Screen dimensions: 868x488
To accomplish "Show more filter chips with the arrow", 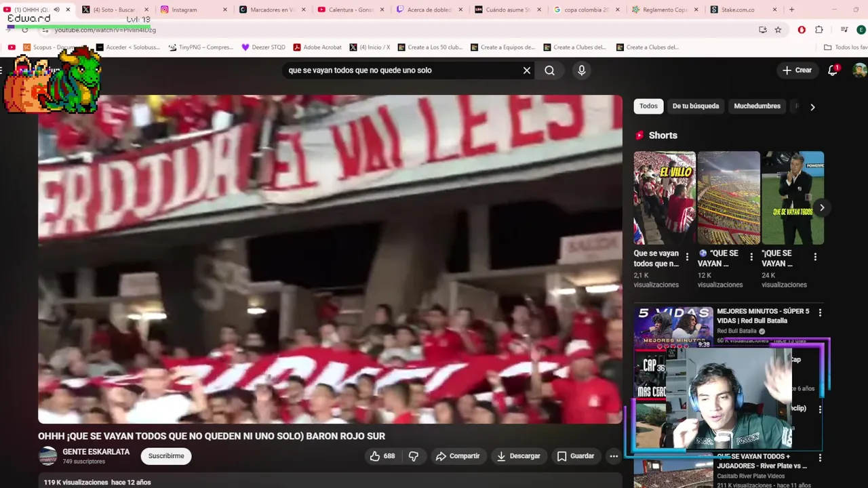I will 812,106.
